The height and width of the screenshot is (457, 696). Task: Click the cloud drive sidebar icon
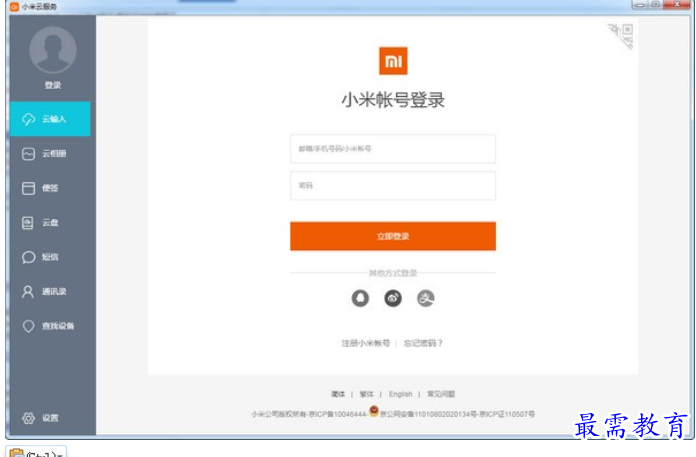point(28,223)
